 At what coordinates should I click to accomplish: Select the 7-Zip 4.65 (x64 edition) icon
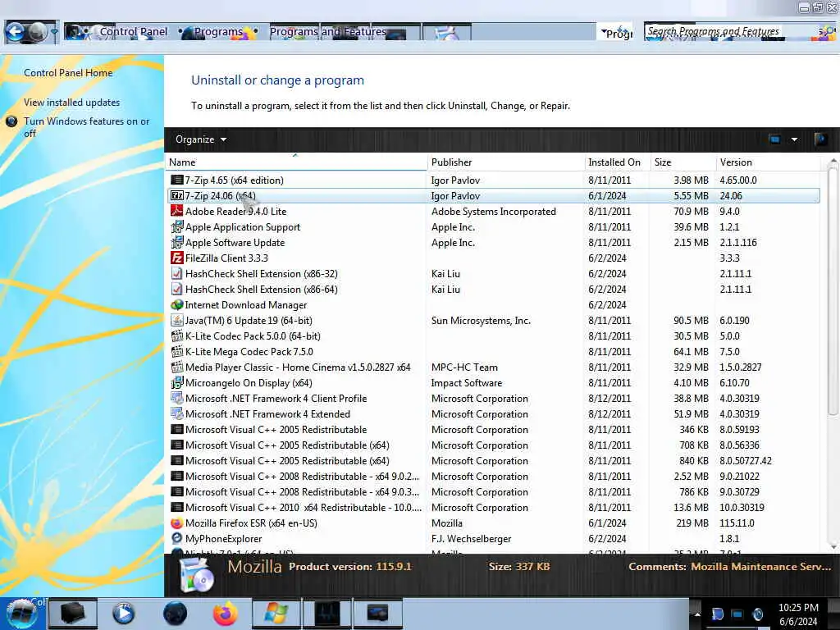point(176,180)
